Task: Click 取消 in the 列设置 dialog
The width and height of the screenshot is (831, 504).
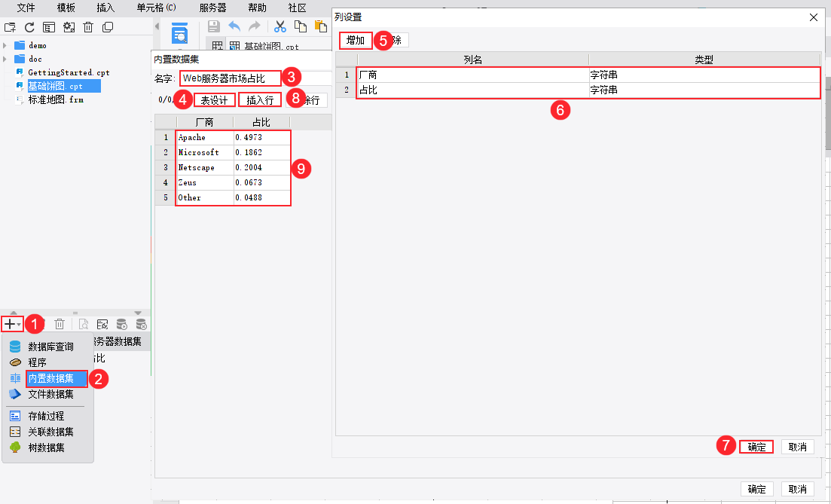Action: 798,447
